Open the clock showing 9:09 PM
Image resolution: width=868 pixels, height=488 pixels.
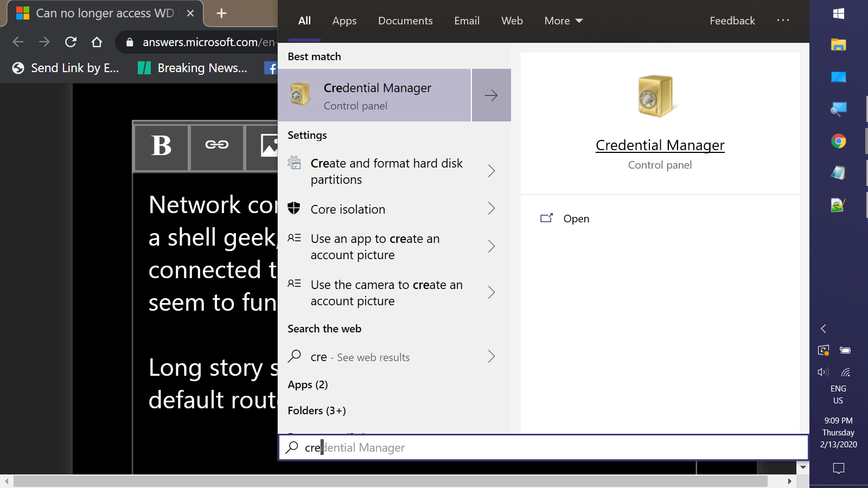(x=838, y=433)
